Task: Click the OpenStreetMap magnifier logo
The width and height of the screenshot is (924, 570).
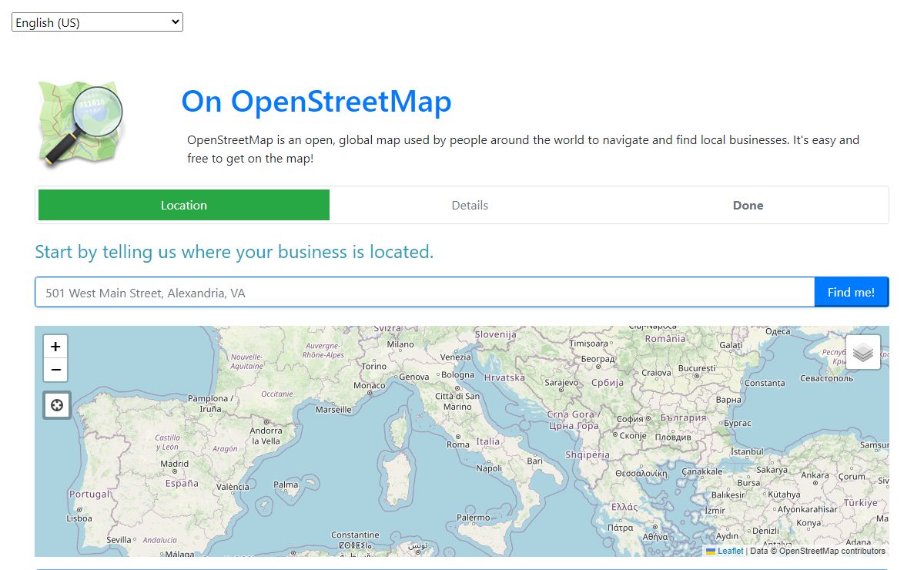Action: tap(80, 124)
